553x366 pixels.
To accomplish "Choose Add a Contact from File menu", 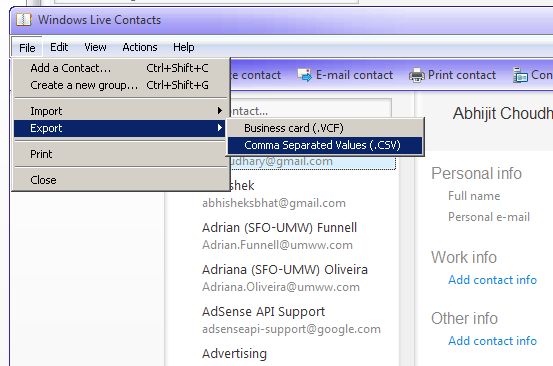I will [120, 68].
